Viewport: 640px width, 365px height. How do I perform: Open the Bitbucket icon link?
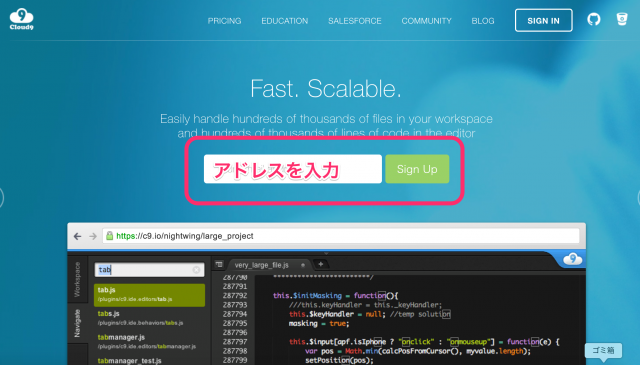tap(622, 19)
